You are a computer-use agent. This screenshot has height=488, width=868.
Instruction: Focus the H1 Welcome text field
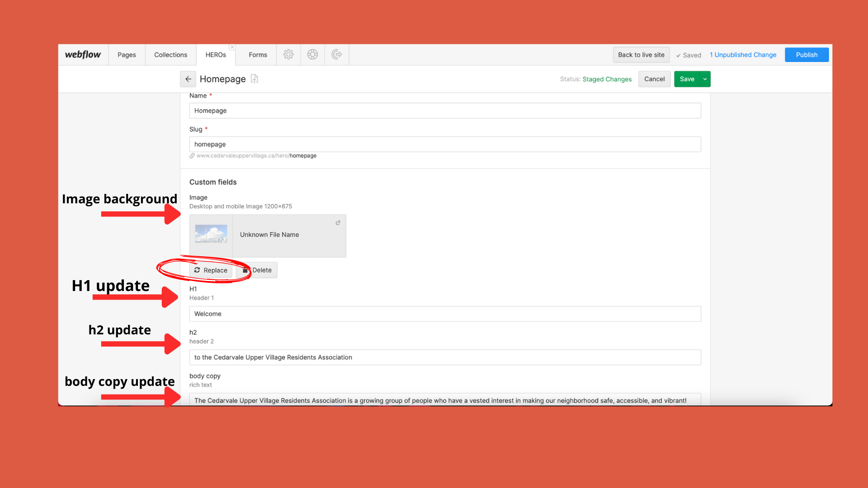pos(445,314)
